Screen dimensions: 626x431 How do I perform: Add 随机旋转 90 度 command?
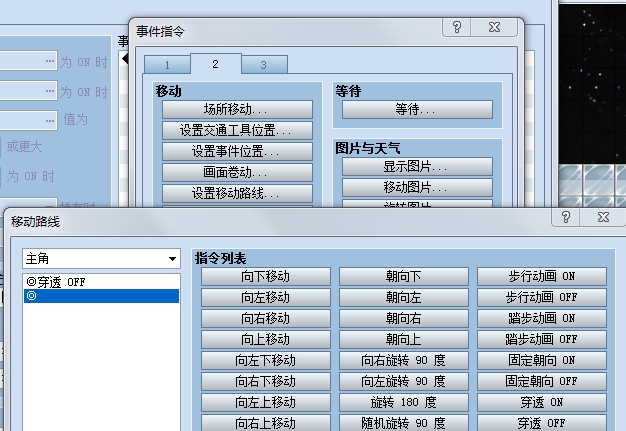tap(404, 423)
